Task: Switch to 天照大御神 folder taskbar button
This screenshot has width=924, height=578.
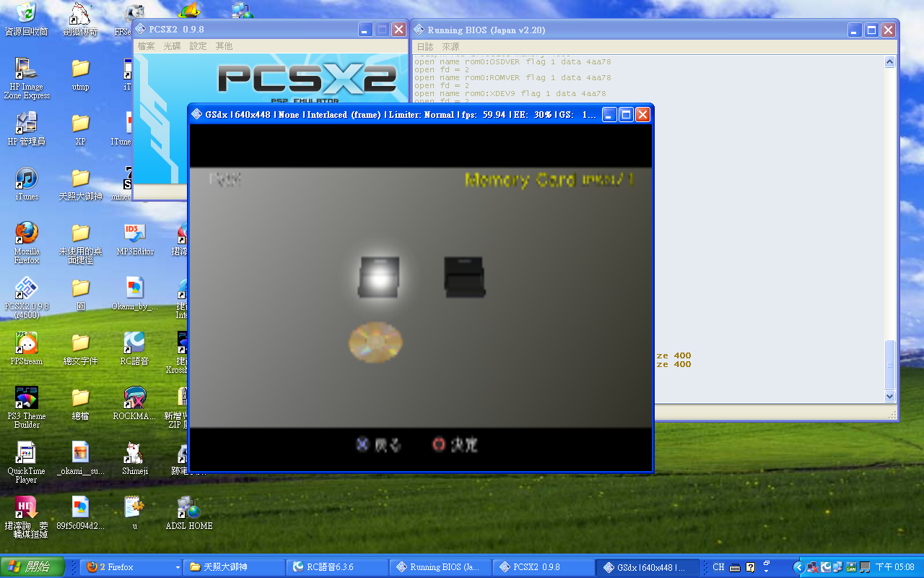Action: click(233, 567)
